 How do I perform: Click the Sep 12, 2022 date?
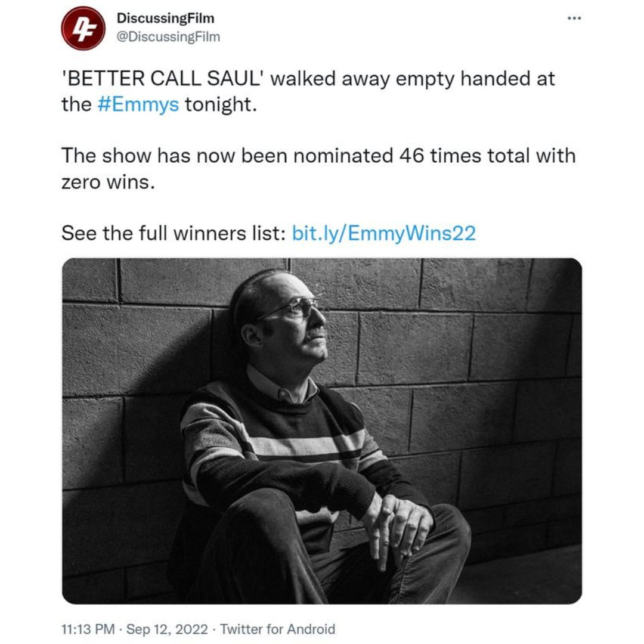point(167,629)
